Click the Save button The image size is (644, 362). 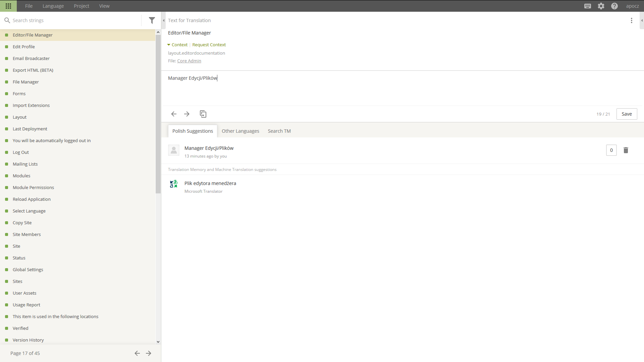pyautogui.click(x=627, y=114)
